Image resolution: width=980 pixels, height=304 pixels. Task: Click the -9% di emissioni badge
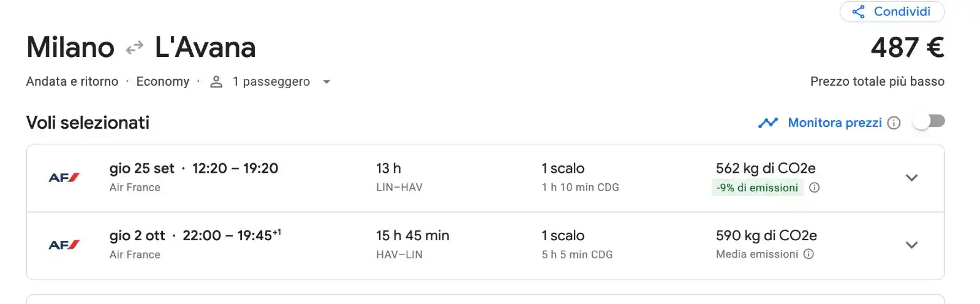pos(757,188)
